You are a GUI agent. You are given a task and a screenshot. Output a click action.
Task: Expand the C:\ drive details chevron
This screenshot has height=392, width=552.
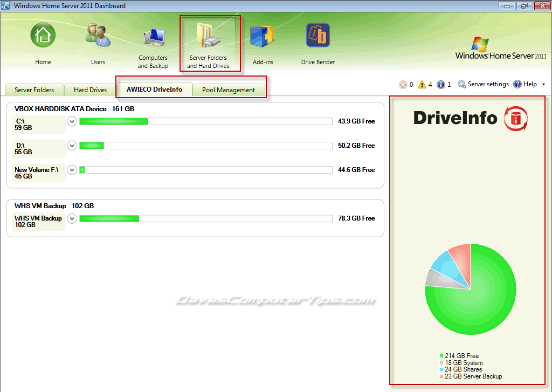click(x=72, y=121)
